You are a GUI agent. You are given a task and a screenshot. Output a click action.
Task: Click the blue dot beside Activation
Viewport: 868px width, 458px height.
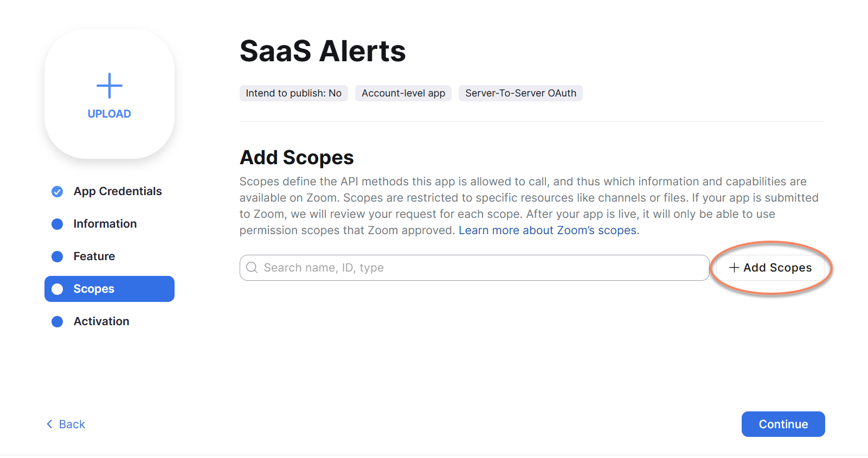click(57, 321)
